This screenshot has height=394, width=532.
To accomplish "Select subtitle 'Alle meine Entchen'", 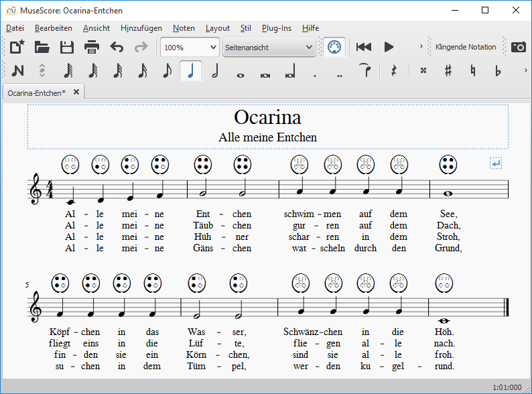I will 268,137.
